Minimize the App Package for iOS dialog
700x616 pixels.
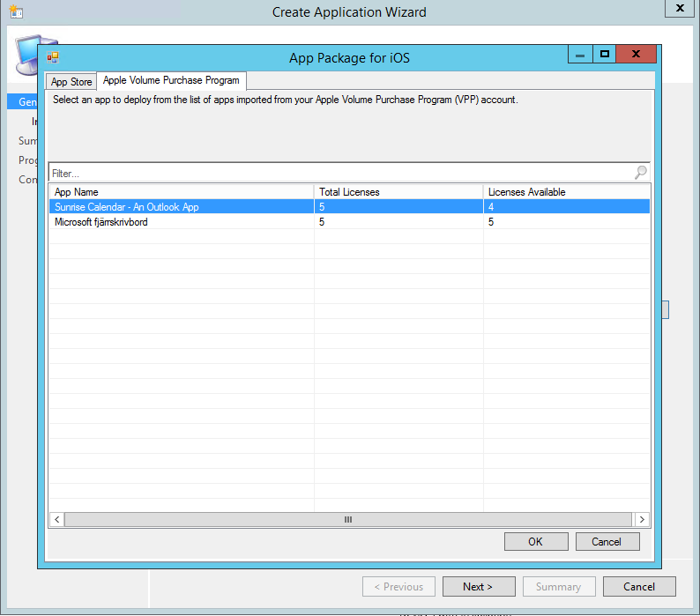pos(579,55)
